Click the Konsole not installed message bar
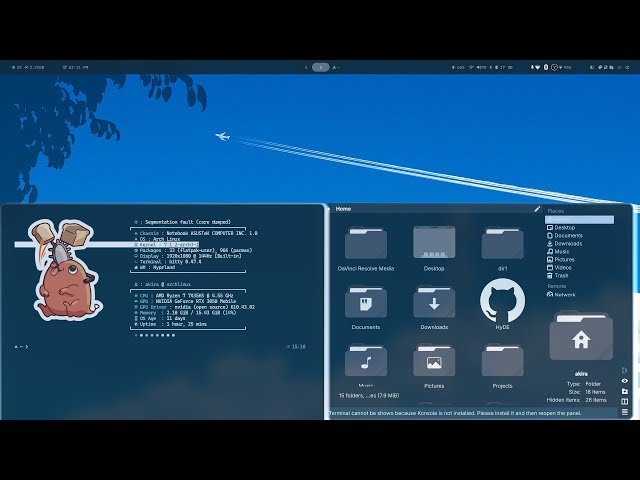 pyautogui.click(x=473, y=413)
